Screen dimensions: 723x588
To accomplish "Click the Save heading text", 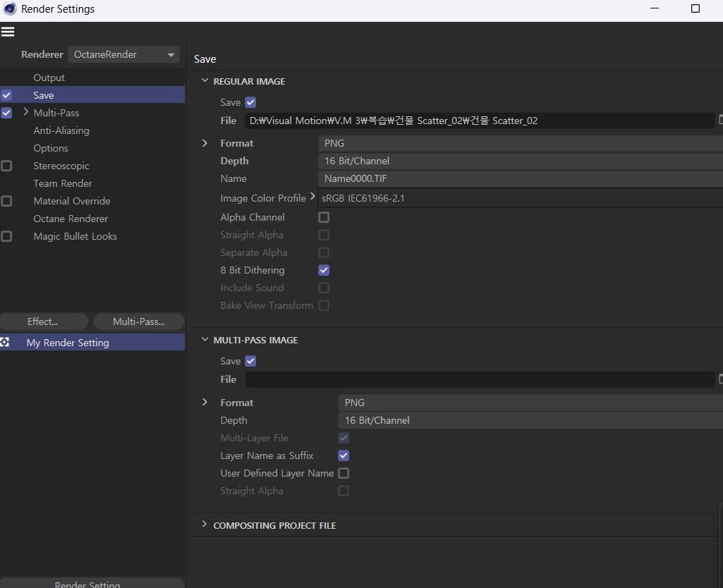I will [205, 59].
